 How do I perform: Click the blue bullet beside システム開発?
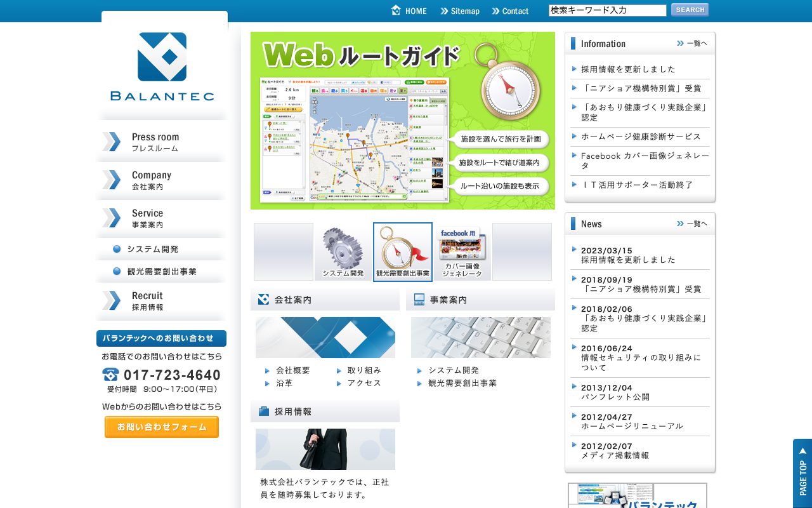117,249
